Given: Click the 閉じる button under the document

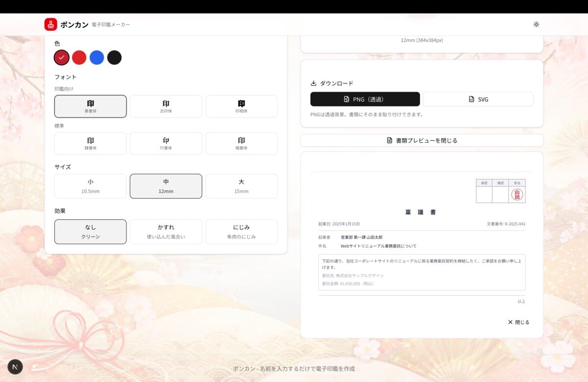Looking at the screenshot, I should click(518, 322).
